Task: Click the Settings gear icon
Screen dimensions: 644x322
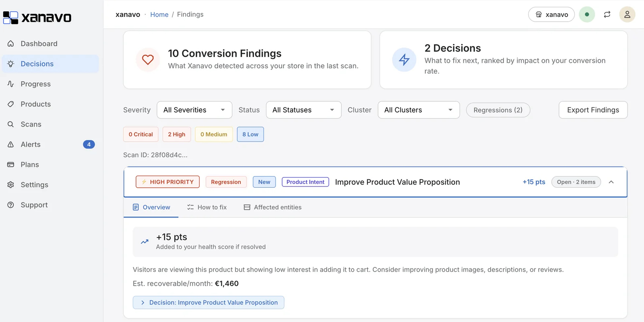Action: pos(11,185)
